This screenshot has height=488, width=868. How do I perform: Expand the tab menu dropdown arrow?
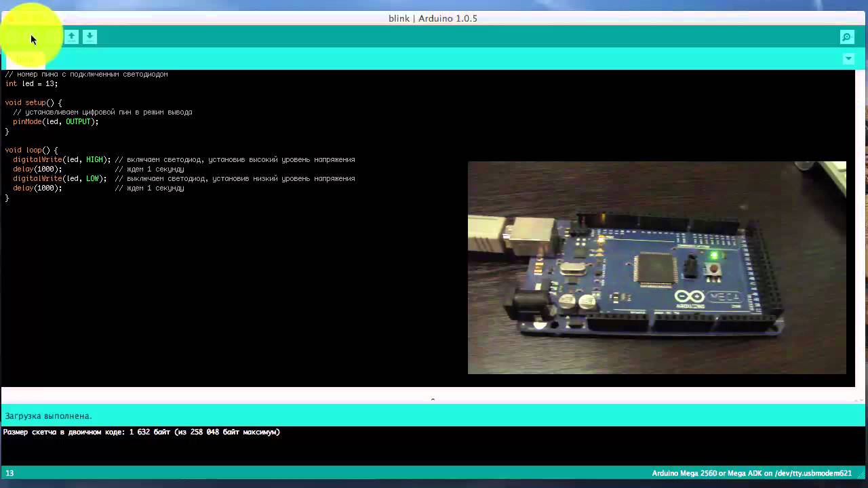(x=848, y=59)
